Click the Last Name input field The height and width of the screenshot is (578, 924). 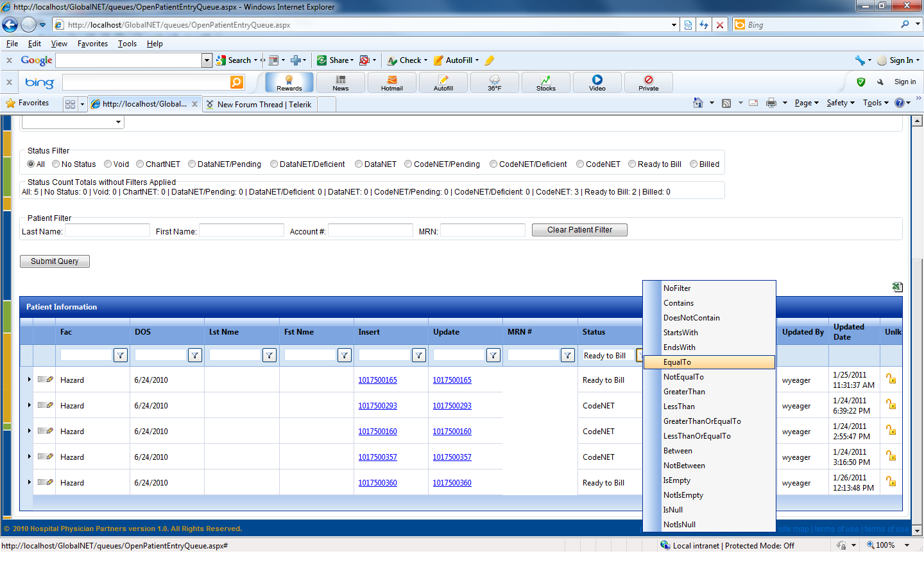107,231
